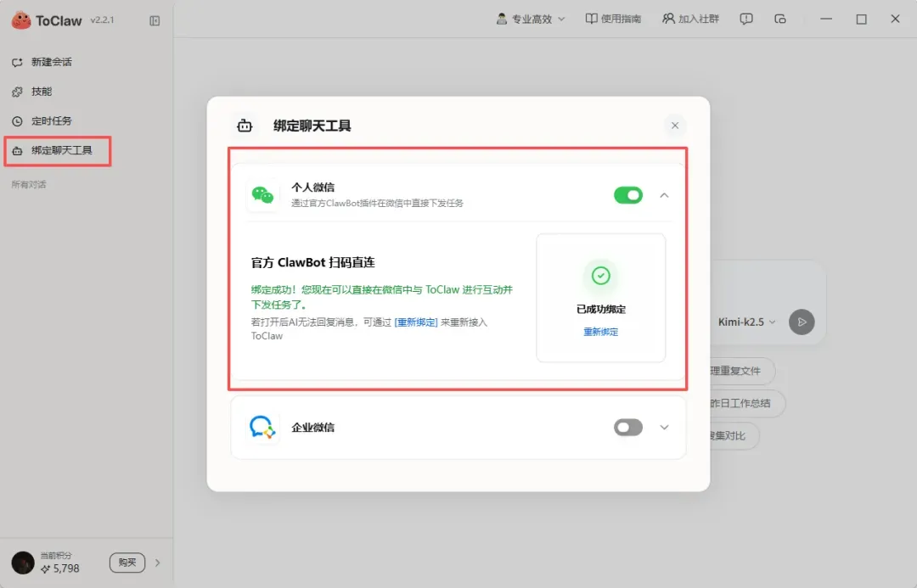Maximize the ToClaw window

pyautogui.click(x=862, y=20)
